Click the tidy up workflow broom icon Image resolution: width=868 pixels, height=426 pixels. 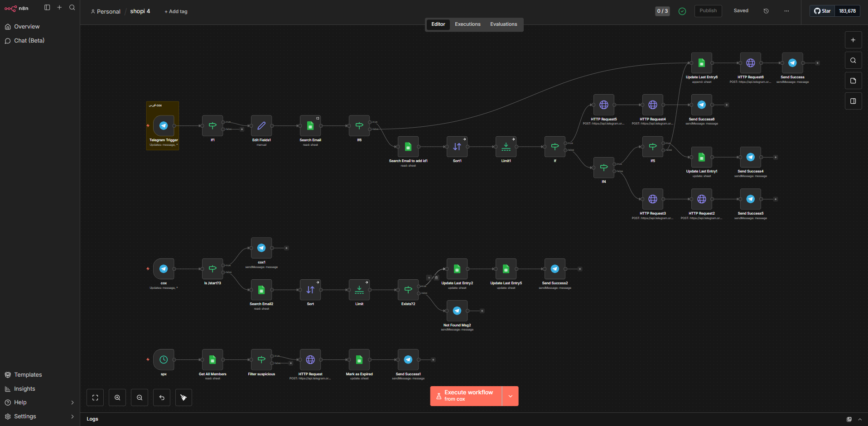(x=183, y=397)
